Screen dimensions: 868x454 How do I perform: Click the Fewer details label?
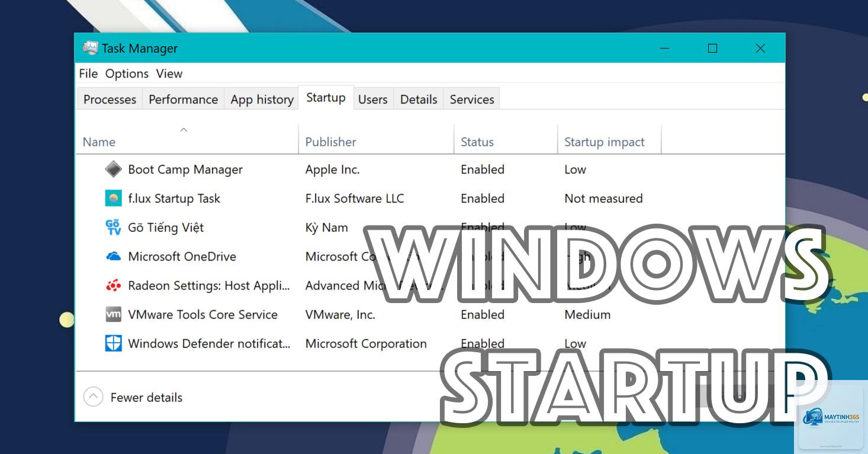(146, 398)
